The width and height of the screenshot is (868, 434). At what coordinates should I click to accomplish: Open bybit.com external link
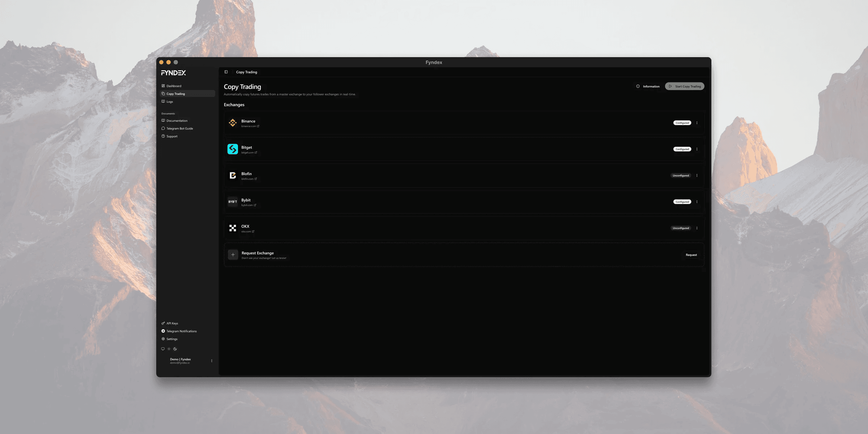(249, 205)
